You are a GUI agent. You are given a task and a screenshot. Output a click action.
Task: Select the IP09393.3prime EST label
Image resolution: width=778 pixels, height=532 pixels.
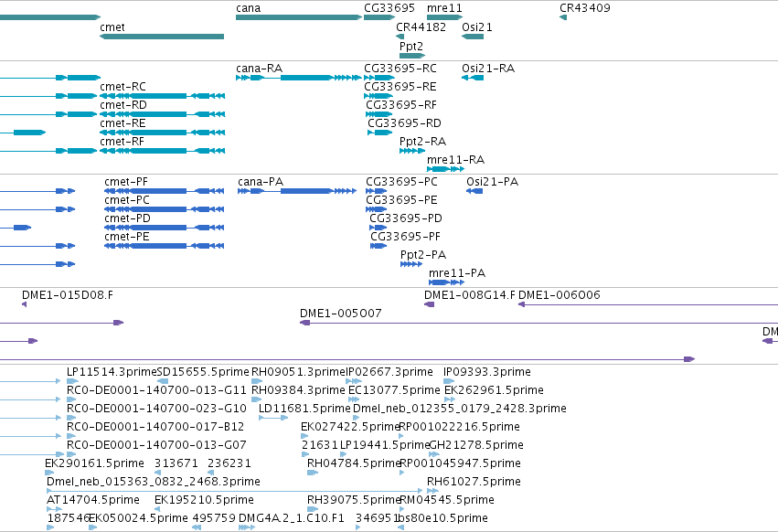[x=487, y=372]
